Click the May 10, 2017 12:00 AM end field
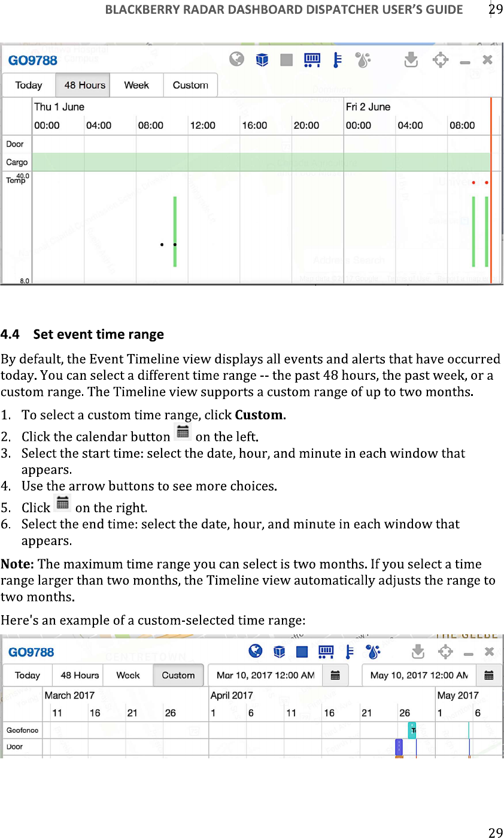The width and height of the screenshot is (504, 838). pyautogui.click(x=420, y=675)
